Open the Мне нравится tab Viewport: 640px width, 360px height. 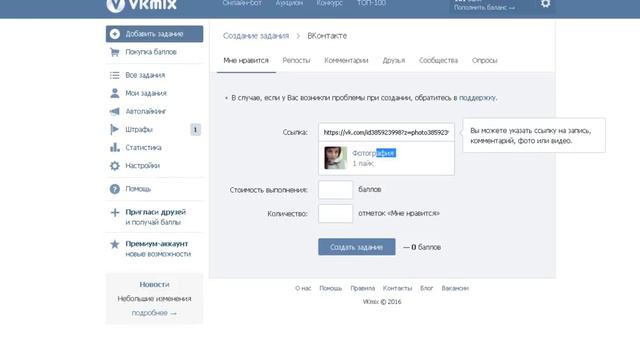246,60
